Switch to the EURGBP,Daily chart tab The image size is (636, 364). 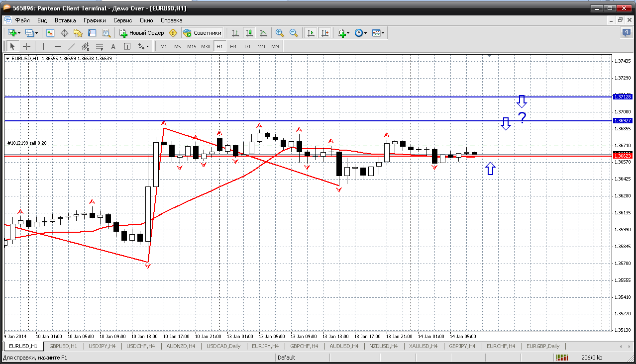[x=543, y=346]
